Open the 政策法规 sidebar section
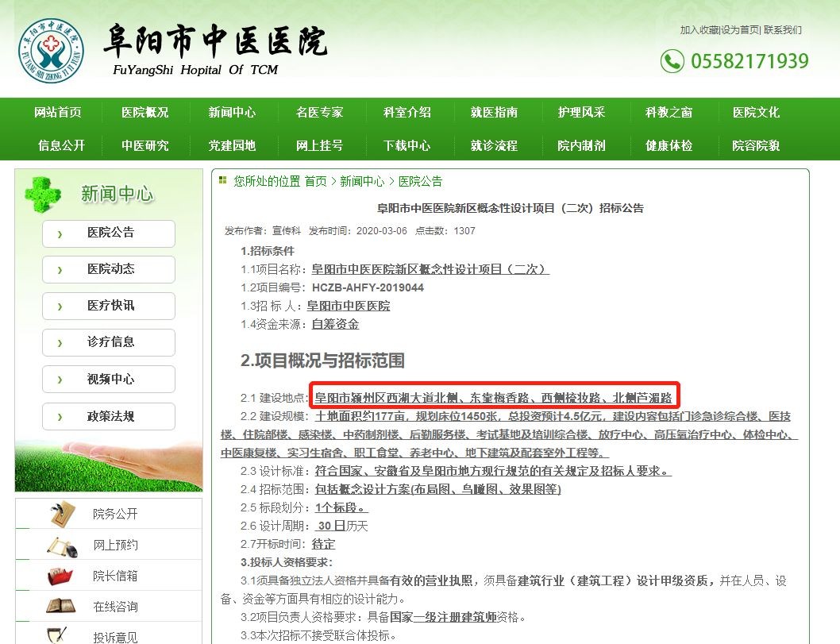This screenshot has width=840, height=644. point(109,416)
